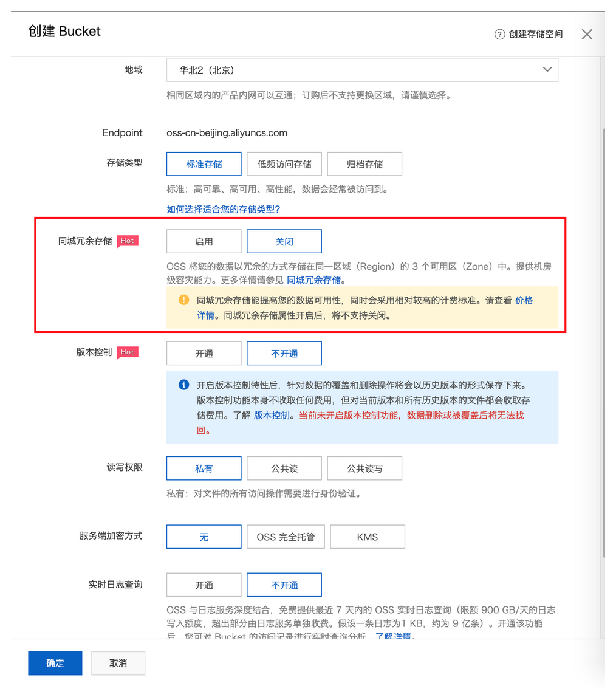Click the orange warning icon in yellow notice

pos(183,300)
